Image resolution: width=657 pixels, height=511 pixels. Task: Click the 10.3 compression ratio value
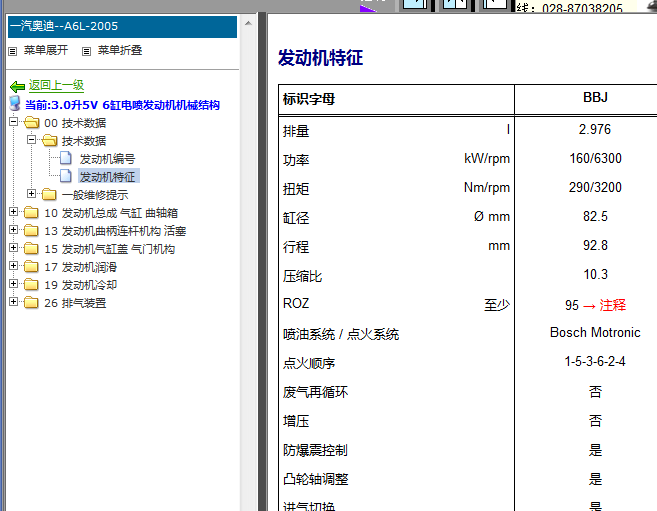tap(595, 274)
